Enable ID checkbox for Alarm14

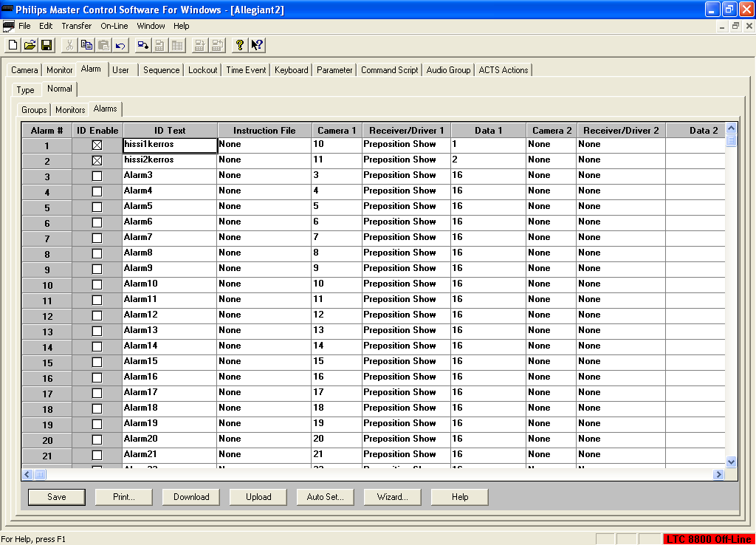coord(97,347)
